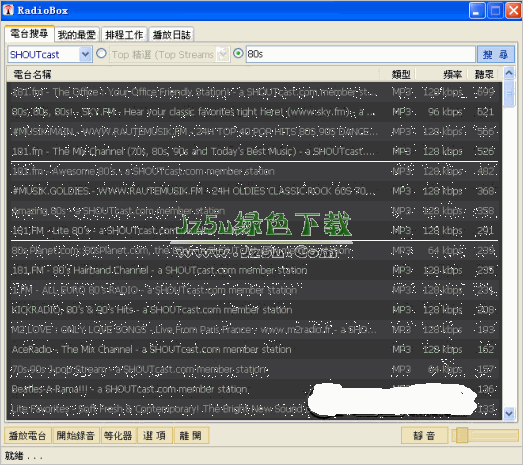The image size is (523, 465).
Task: Select KICKRADIO 80's & 90's Hits row
Action: pos(254,310)
